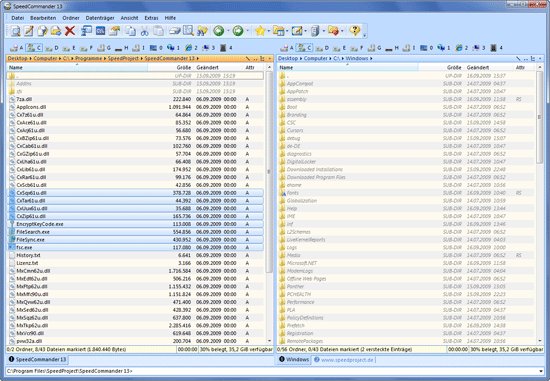Expand the dropdown arrow next to favorites star
This screenshot has height=381, width=550.
pyautogui.click(x=268, y=31)
